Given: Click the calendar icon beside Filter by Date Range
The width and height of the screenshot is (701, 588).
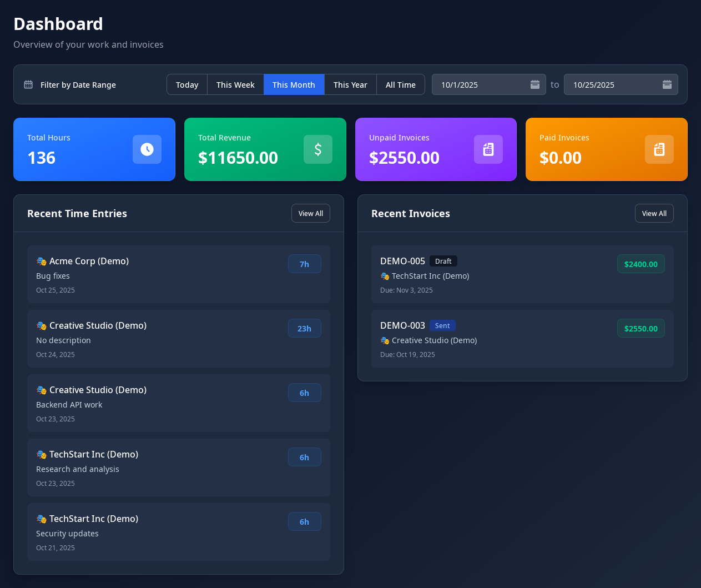Looking at the screenshot, I should coord(28,84).
